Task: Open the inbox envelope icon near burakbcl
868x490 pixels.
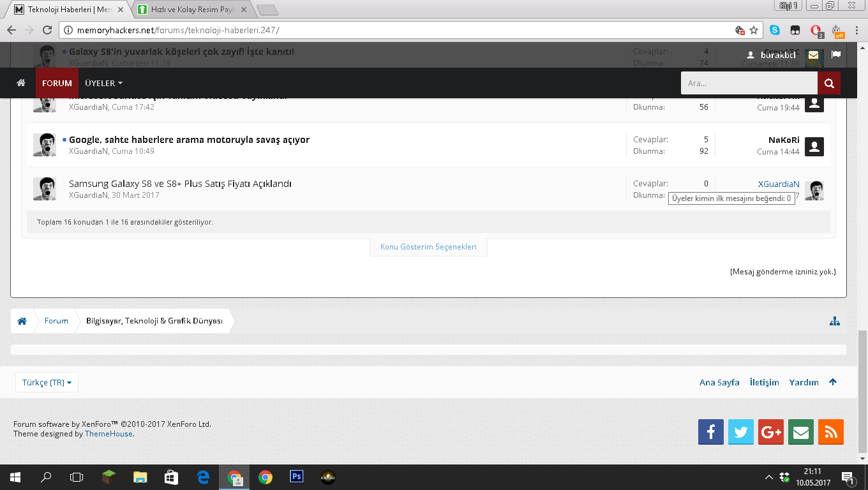Action: (813, 55)
